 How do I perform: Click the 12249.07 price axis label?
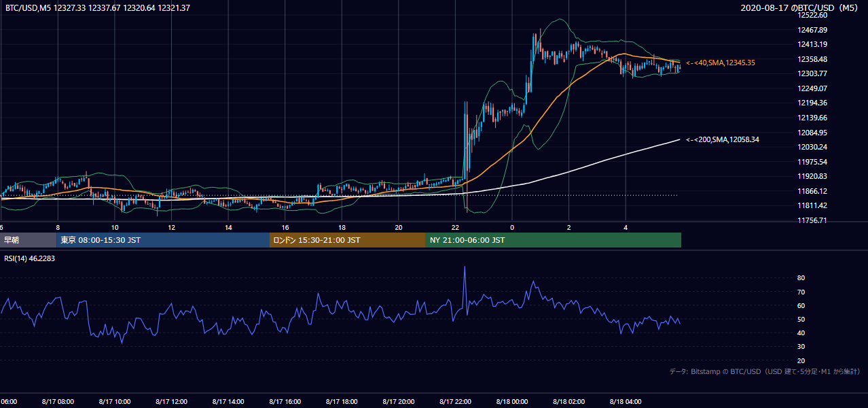click(x=812, y=88)
